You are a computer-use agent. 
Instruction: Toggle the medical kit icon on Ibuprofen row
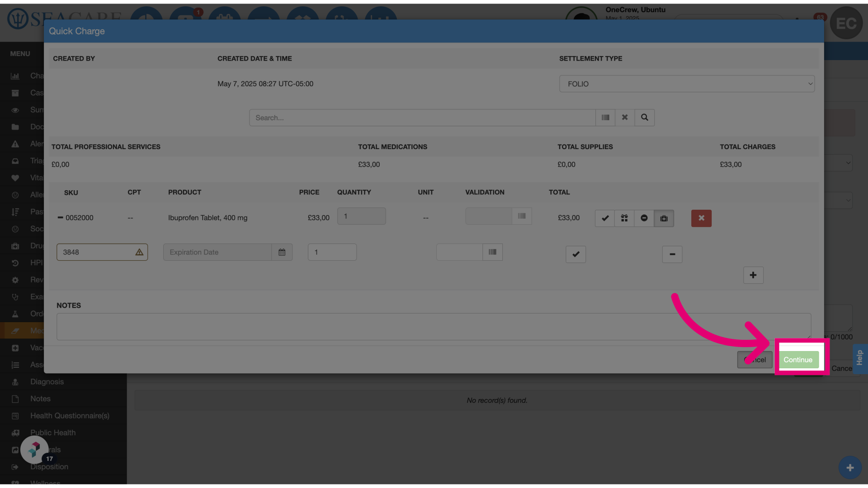click(x=664, y=218)
